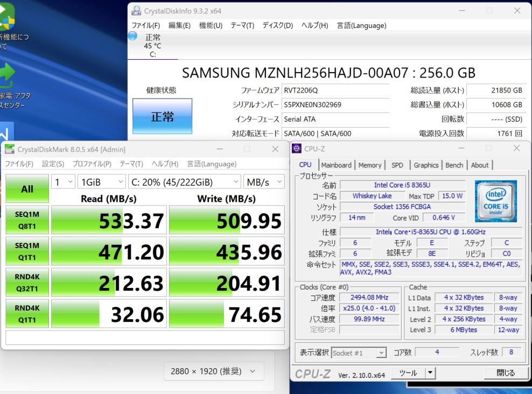This screenshot has height=394, width=532.
Task: Switch to the Memory tab in CPU-Z
Action: point(370,165)
